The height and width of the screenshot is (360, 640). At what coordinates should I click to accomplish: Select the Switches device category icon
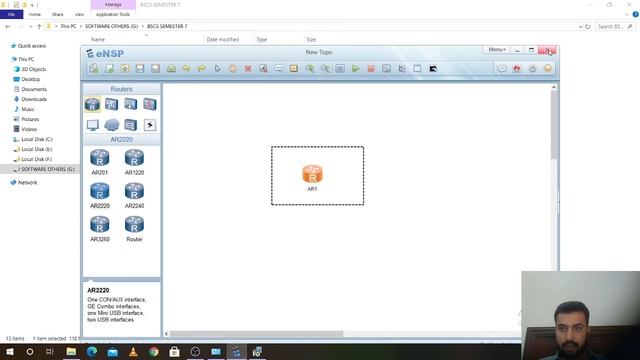click(x=111, y=104)
